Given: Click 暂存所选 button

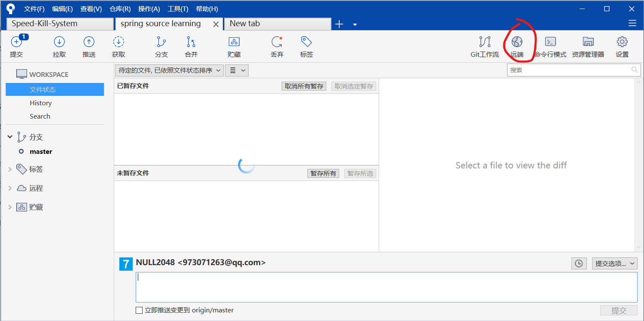Looking at the screenshot, I should (x=360, y=174).
